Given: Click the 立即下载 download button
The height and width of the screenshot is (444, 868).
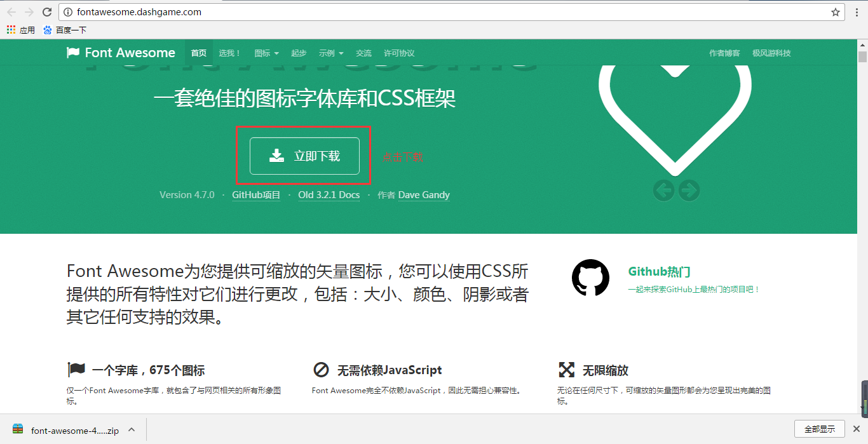Looking at the screenshot, I should click(304, 156).
